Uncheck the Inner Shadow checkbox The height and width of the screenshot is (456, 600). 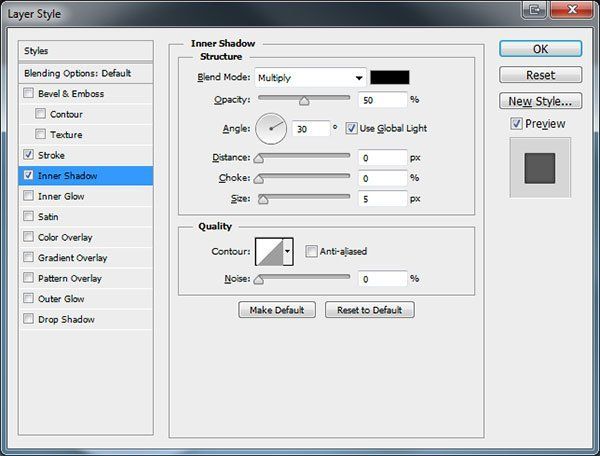[x=28, y=175]
